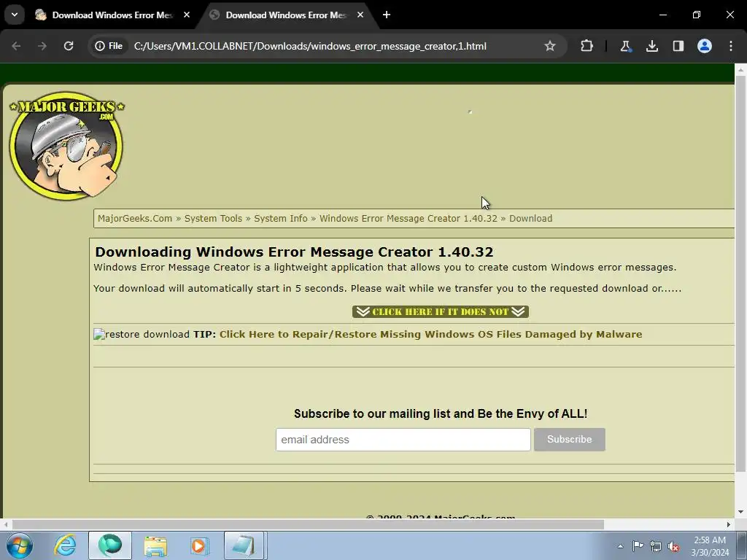Launch Windows Media Player from the taskbar
This screenshot has width=747, height=560.
pyautogui.click(x=200, y=545)
